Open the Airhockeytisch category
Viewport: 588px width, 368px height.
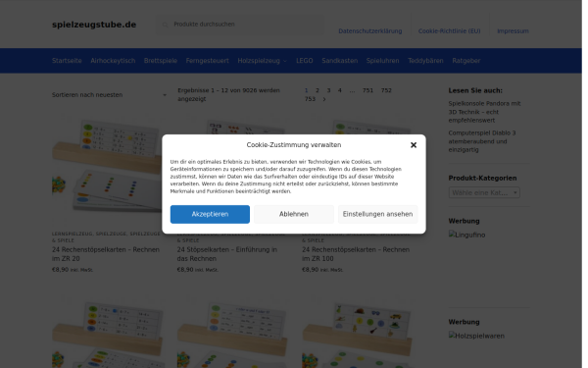pos(113,61)
